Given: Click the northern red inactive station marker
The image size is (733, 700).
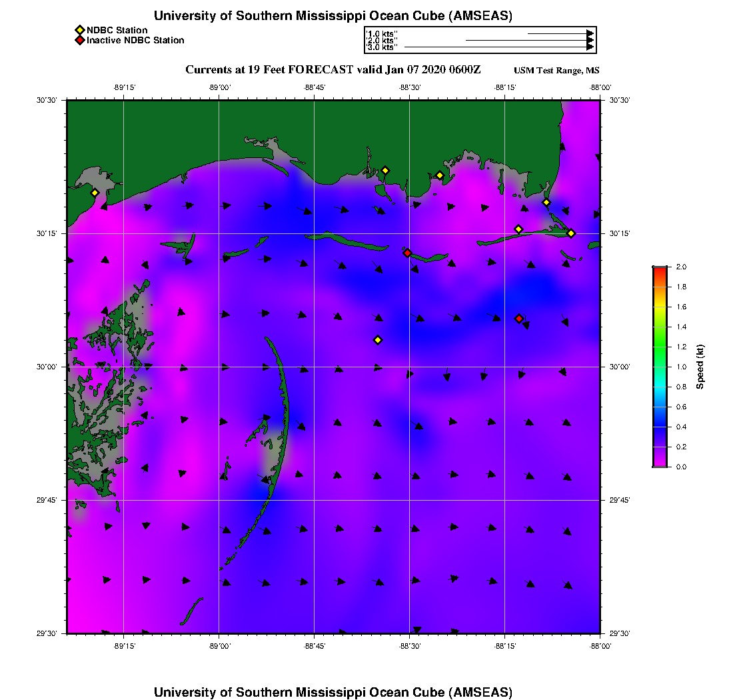Looking at the screenshot, I should [407, 253].
